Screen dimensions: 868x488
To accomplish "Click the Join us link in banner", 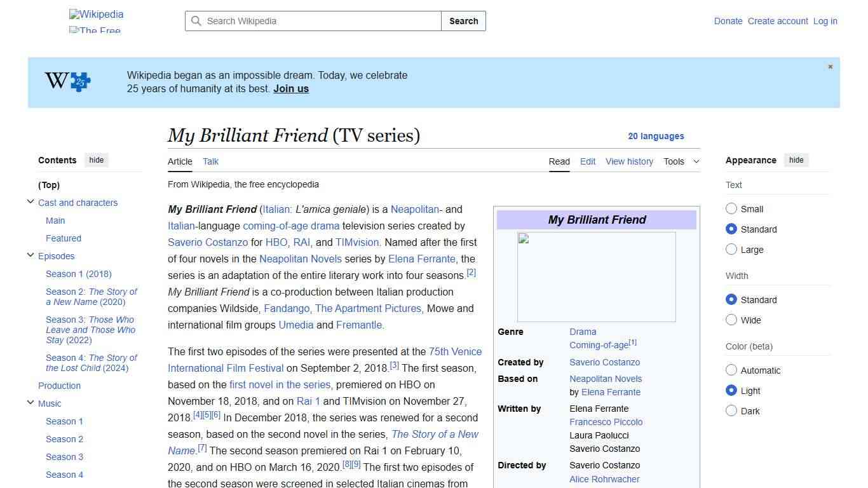I will coord(290,88).
